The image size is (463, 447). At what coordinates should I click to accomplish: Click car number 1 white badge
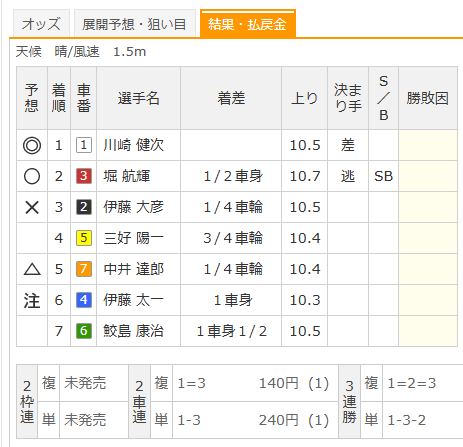(x=84, y=145)
